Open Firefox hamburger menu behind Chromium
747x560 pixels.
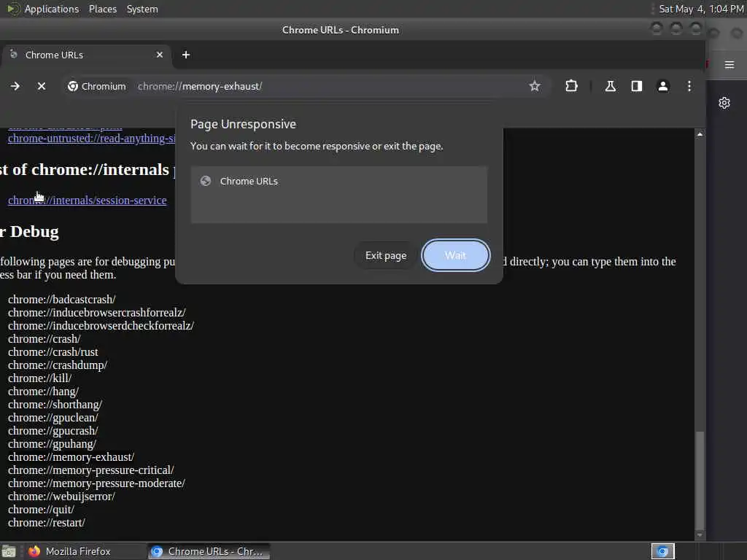tap(729, 65)
